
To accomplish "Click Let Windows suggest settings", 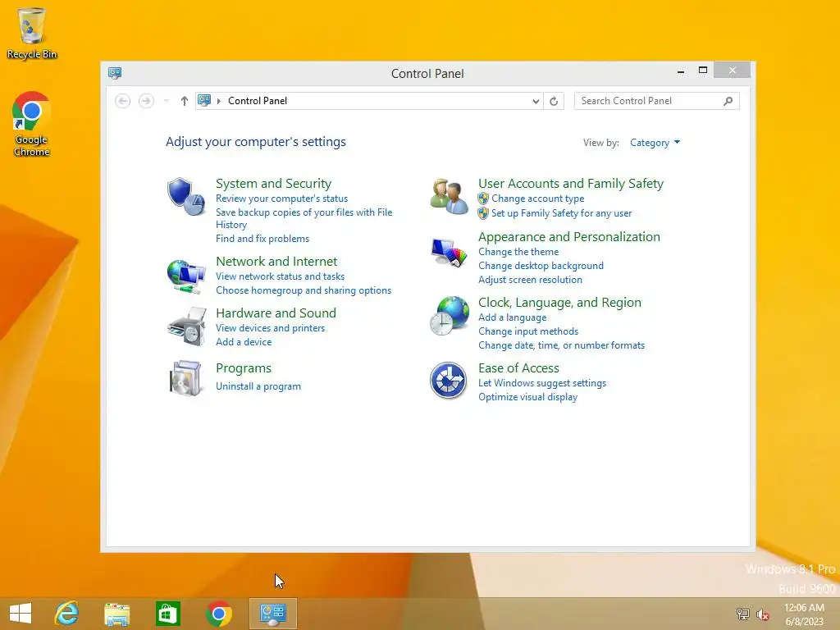I will pos(542,383).
